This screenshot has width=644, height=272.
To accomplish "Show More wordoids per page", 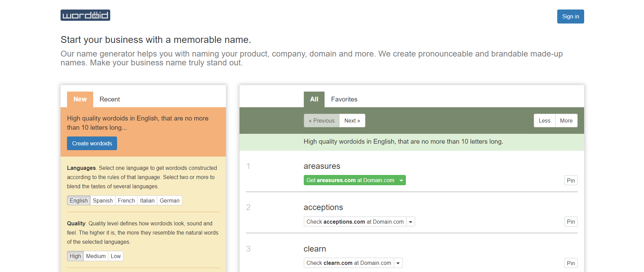I will (566, 121).
